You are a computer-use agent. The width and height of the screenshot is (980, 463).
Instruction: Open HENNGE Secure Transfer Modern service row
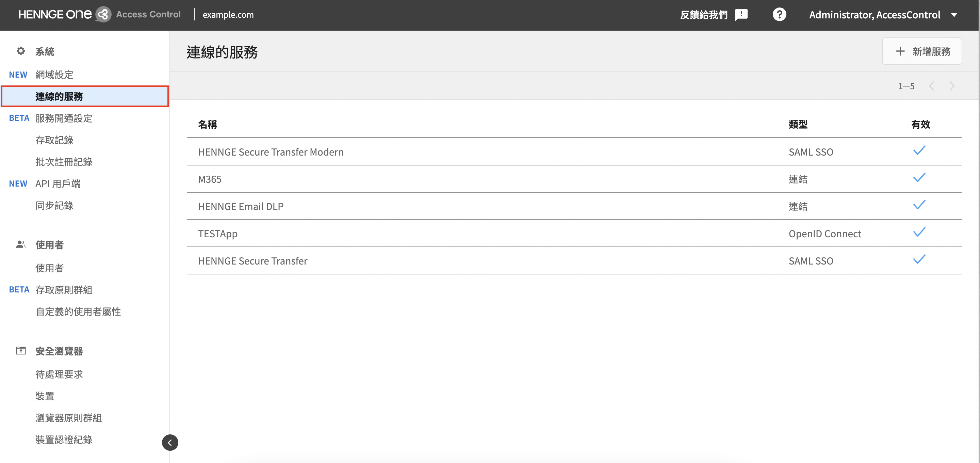(574, 151)
